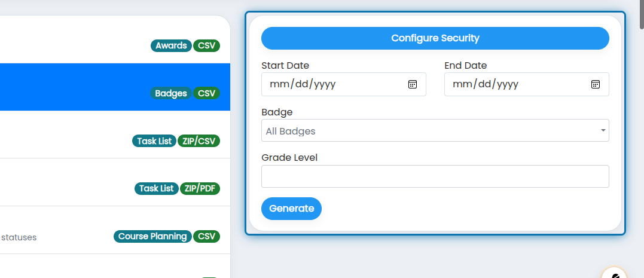Viewport: 644px width, 278px height.
Task: Open the Start Date calendar picker icon
Action: (x=413, y=84)
